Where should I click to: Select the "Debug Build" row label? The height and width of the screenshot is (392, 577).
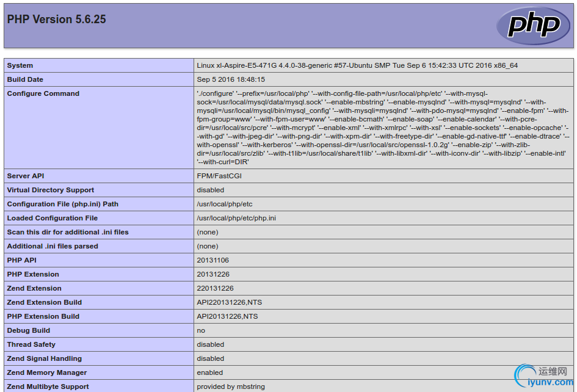click(x=28, y=330)
